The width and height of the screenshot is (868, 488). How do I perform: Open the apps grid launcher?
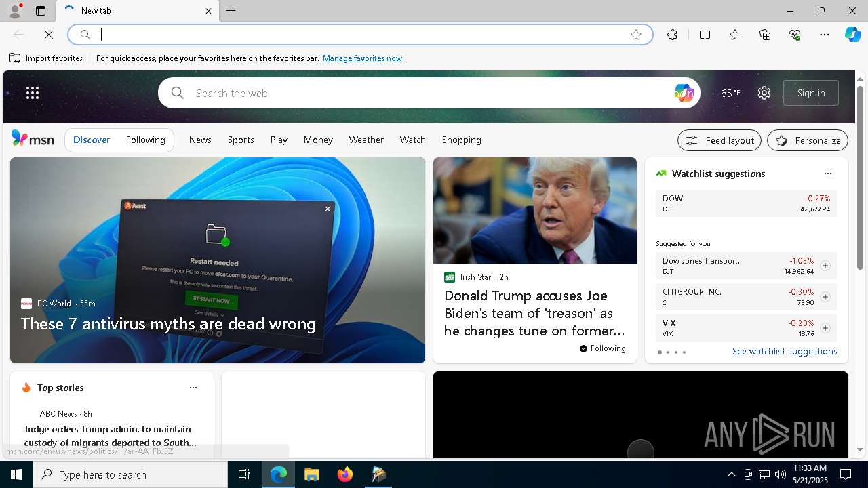point(33,93)
